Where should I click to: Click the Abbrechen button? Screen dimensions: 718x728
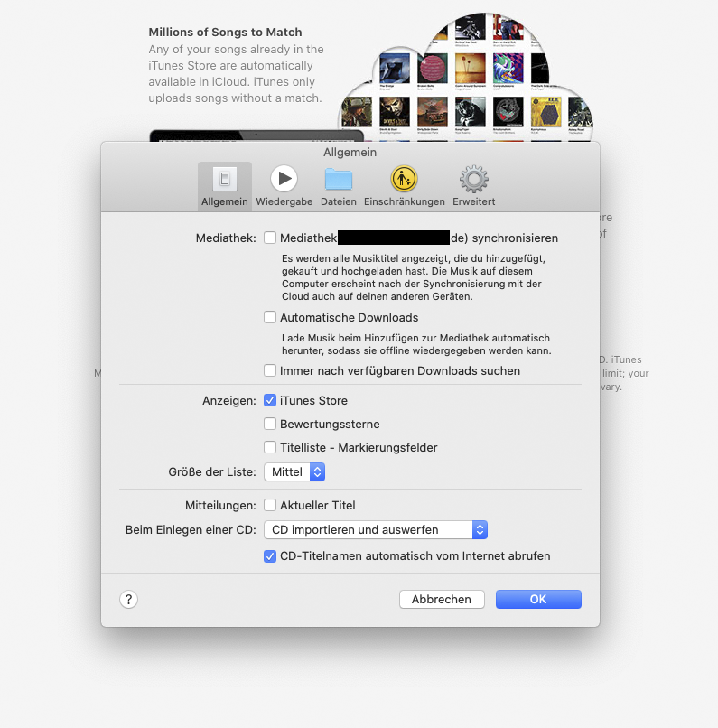pos(442,599)
